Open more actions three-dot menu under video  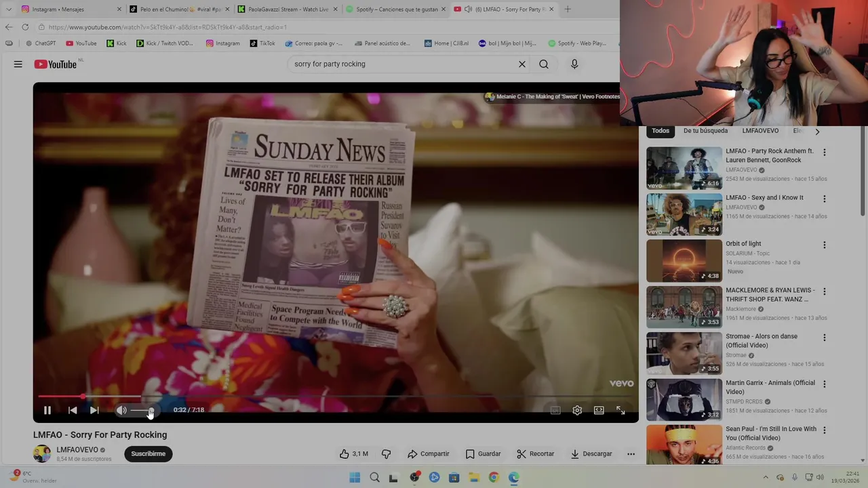[631, 453]
